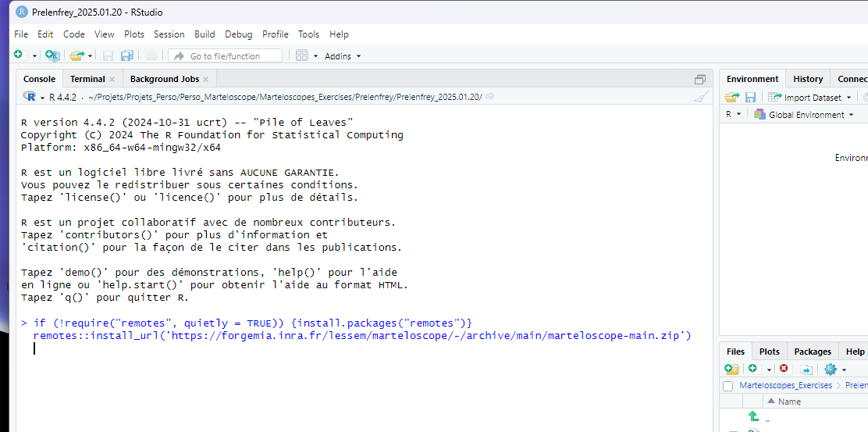The width and height of the screenshot is (868, 432).
Task: Open the Tools menu
Action: coord(309,34)
